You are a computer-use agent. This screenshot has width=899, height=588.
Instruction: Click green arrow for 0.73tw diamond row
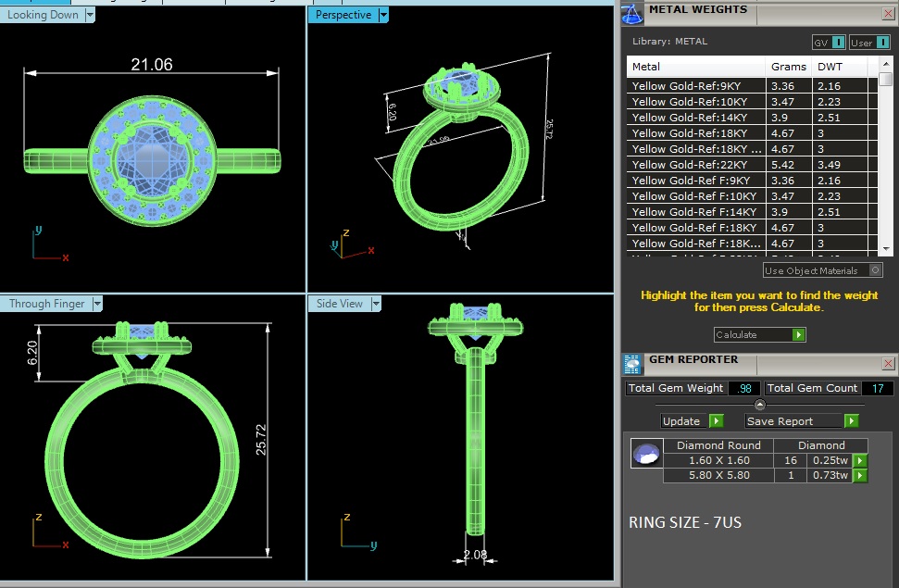[x=860, y=476]
